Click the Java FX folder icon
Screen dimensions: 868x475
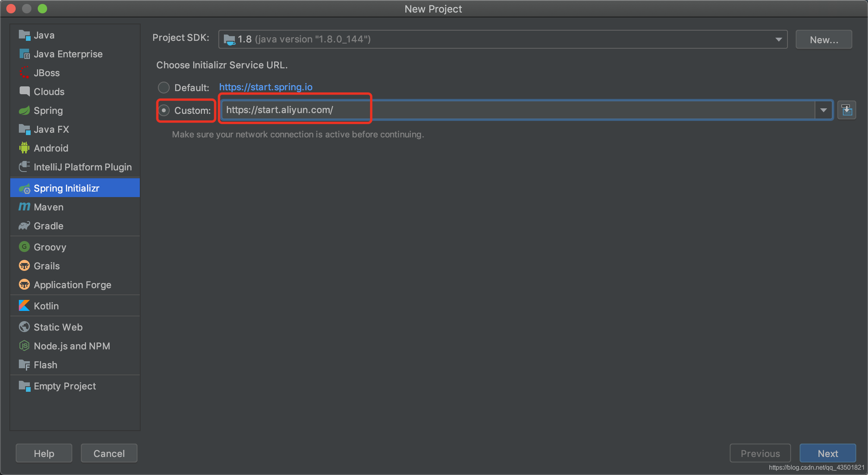(x=24, y=129)
